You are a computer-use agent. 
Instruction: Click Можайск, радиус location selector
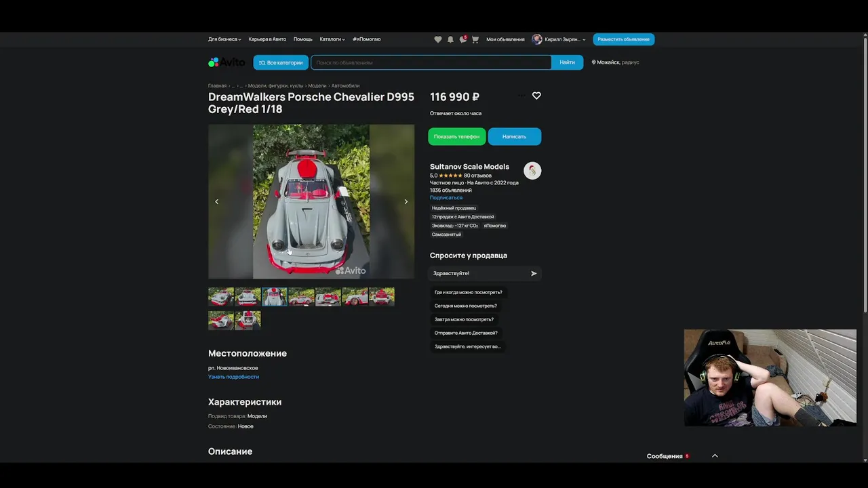[616, 62]
